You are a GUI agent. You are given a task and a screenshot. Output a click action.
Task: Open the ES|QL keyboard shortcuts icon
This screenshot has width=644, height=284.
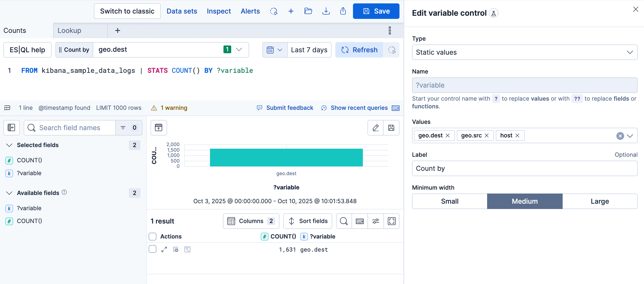396,108
